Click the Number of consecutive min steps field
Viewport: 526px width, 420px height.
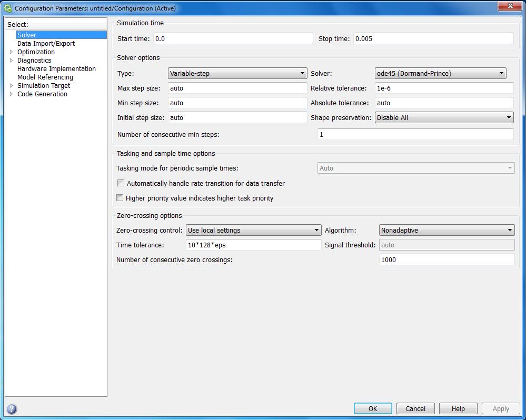tap(415, 134)
